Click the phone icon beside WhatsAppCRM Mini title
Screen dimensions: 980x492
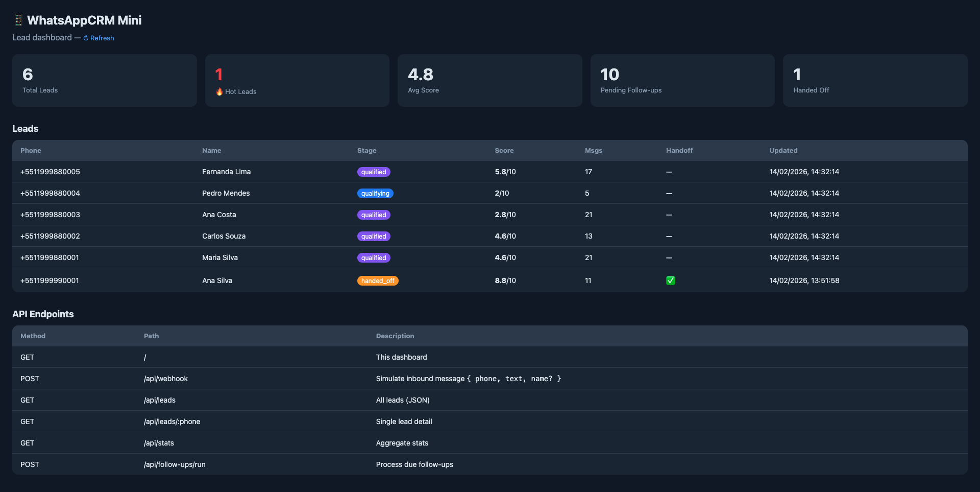[x=18, y=20]
